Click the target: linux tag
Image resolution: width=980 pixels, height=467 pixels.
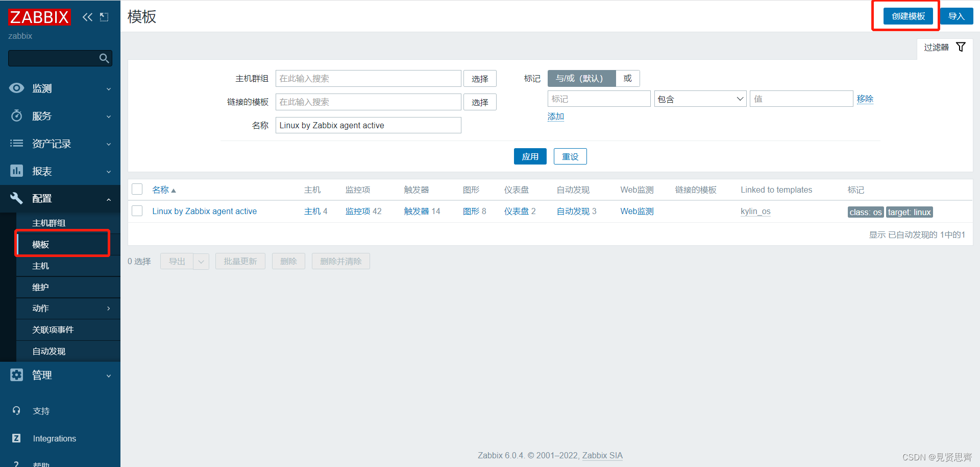click(910, 212)
